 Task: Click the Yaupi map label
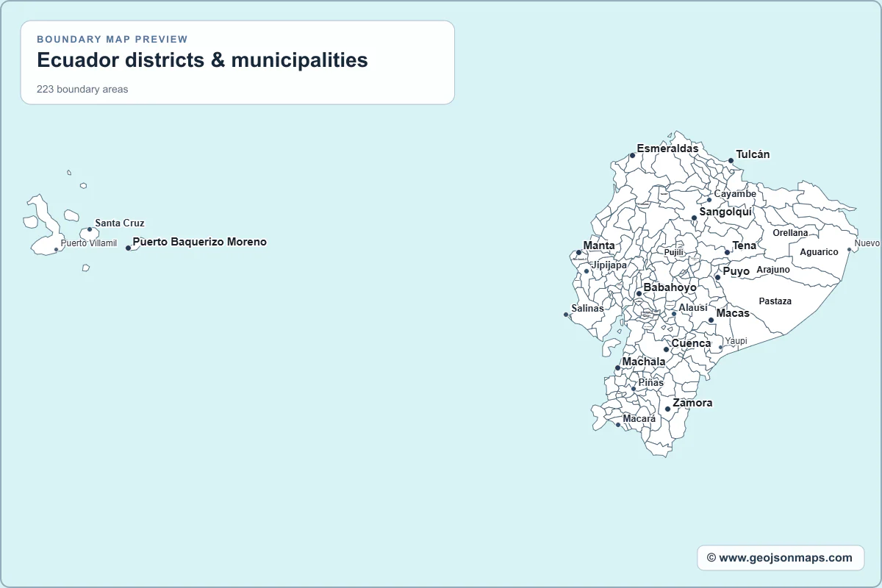(x=736, y=341)
